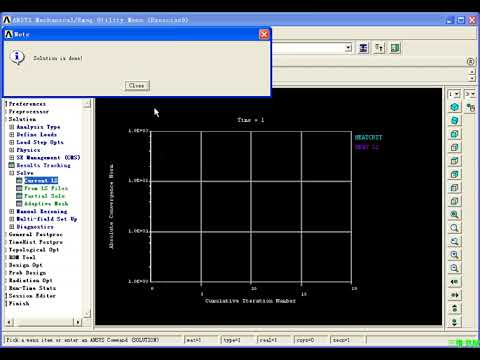The width and height of the screenshot is (480, 360).
Task: Click mat=1 in the status bar
Action: coord(200,340)
